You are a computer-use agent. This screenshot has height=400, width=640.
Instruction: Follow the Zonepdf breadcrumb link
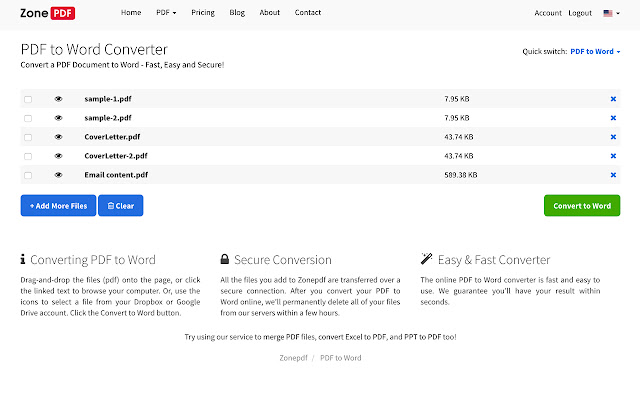point(284,357)
